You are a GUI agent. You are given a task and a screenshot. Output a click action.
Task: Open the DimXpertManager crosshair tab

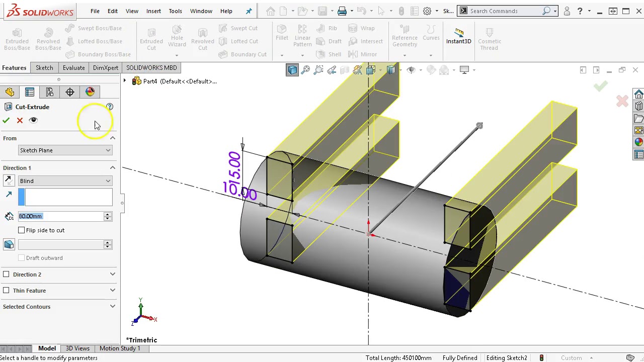point(70,92)
